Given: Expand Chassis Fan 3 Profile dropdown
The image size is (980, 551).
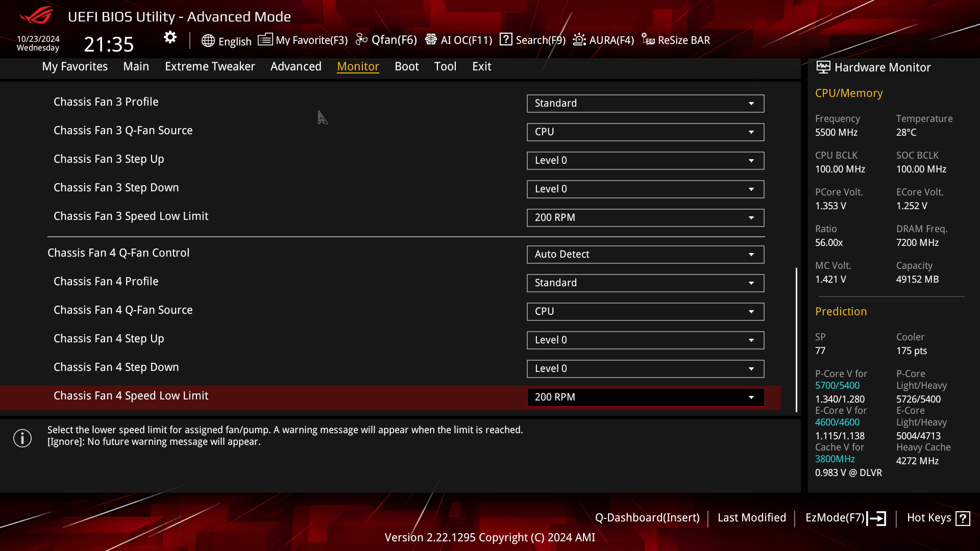Looking at the screenshot, I should [751, 102].
